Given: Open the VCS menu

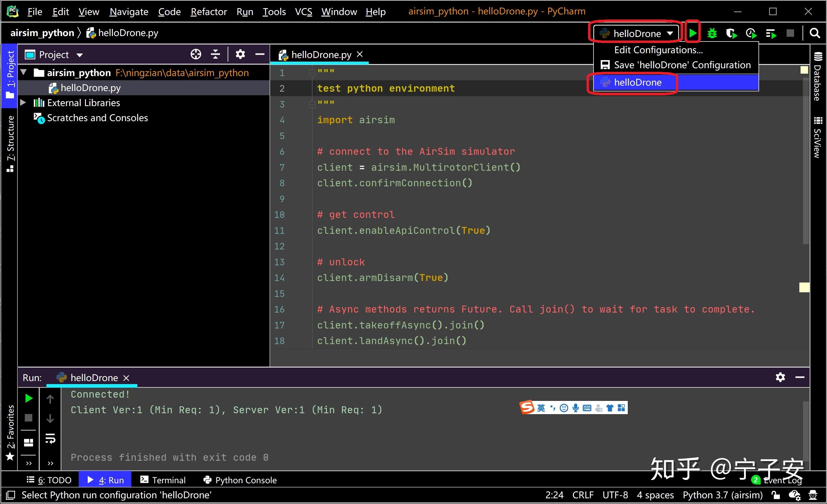Looking at the screenshot, I should [304, 12].
